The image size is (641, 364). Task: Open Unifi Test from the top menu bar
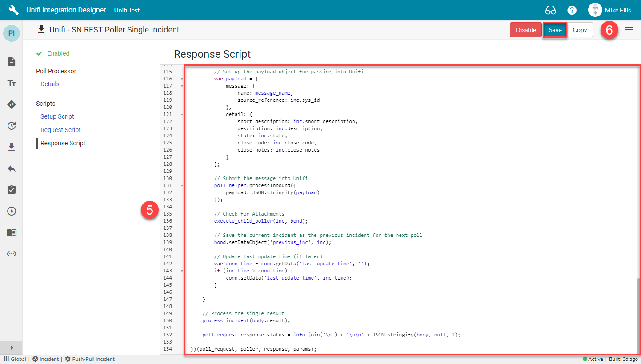pyautogui.click(x=127, y=10)
